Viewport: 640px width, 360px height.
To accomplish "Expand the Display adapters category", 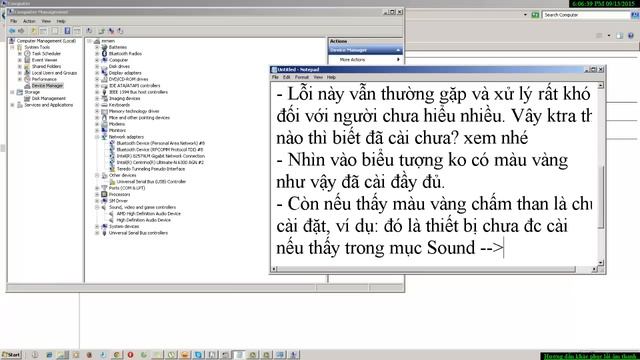I will 97,73.
